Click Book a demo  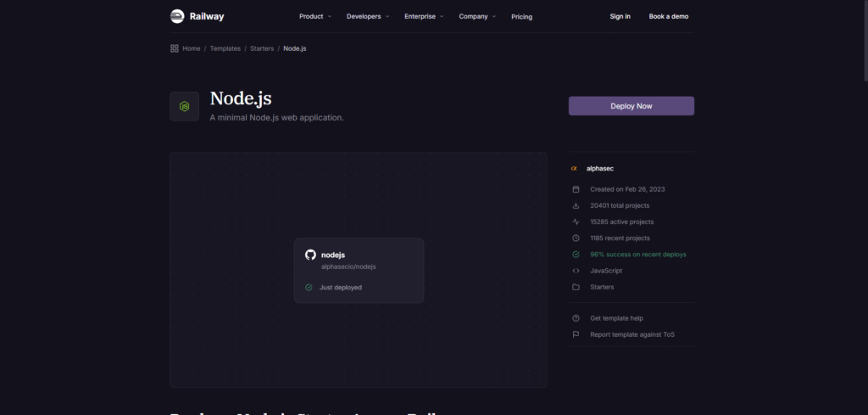pyautogui.click(x=669, y=17)
